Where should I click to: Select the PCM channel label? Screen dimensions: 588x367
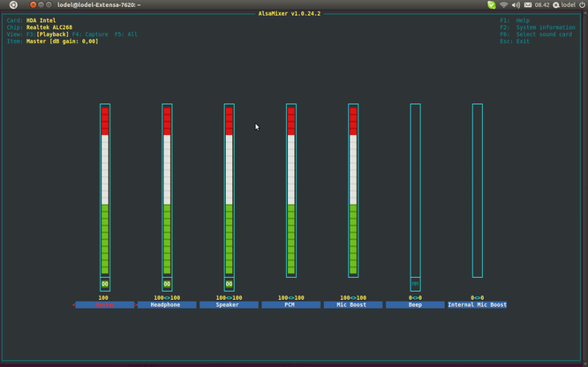pyautogui.click(x=291, y=304)
